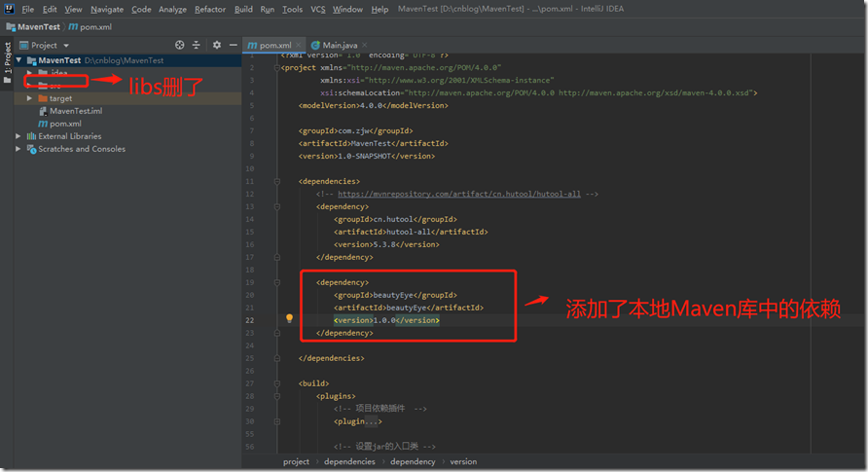Open the Navigate menu

(107, 9)
